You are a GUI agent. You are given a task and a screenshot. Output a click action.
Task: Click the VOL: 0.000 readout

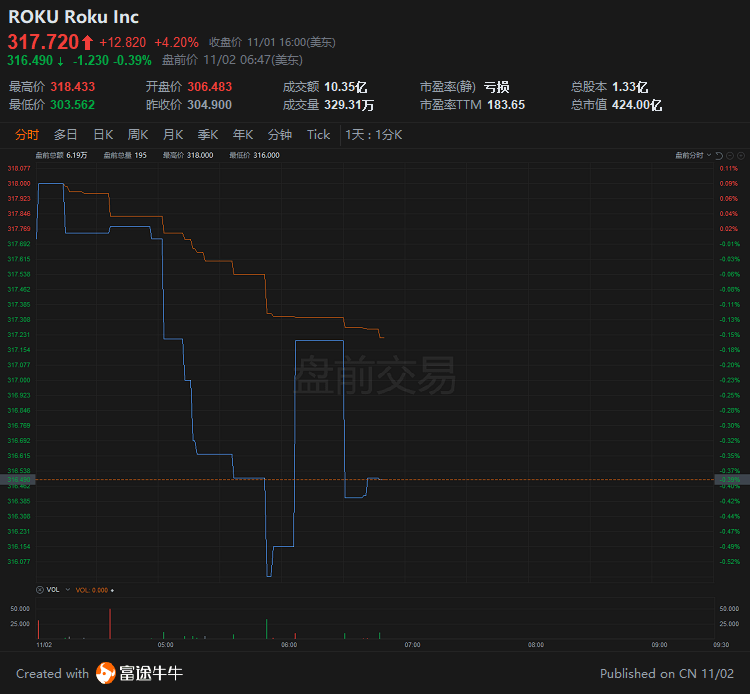coord(92,590)
